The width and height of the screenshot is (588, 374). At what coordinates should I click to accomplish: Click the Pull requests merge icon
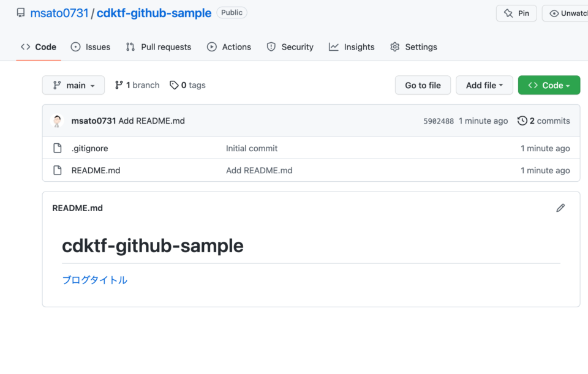129,47
